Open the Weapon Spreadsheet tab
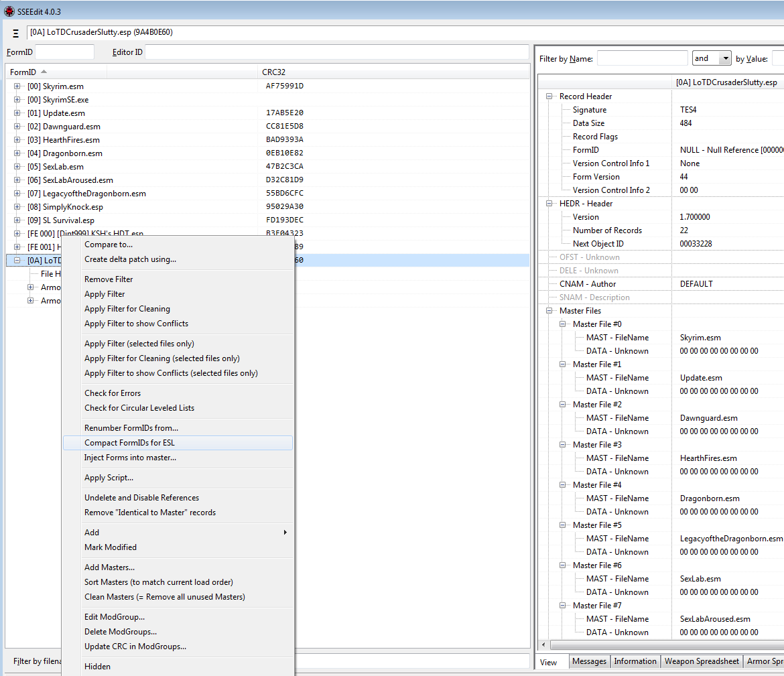The width and height of the screenshot is (784, 676). click(x=702, y=661)
